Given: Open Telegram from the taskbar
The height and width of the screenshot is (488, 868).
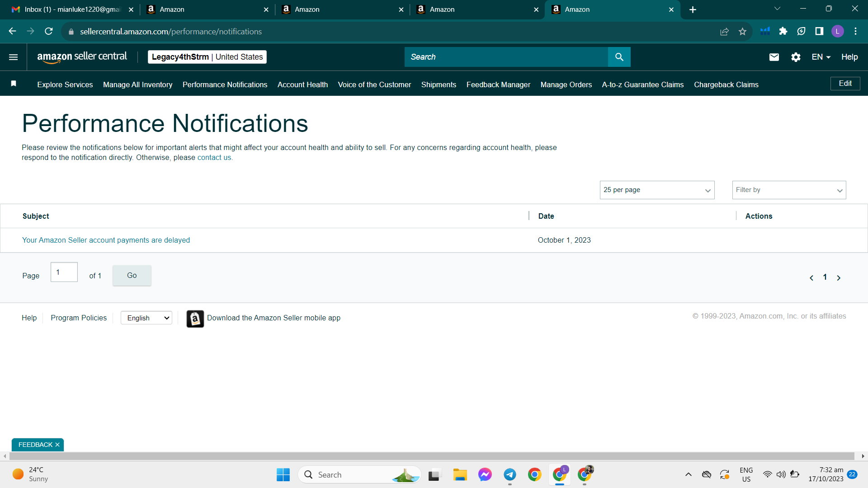Looking at the screenshot, I should [509, 474].
